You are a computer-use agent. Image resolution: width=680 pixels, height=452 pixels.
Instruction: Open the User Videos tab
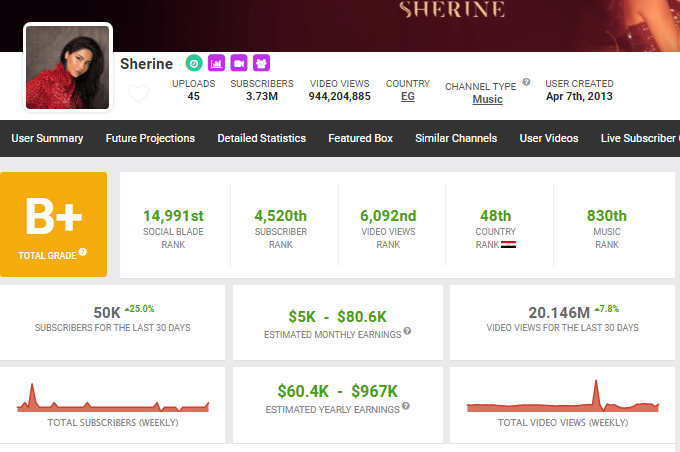click(x=549, y=138)
